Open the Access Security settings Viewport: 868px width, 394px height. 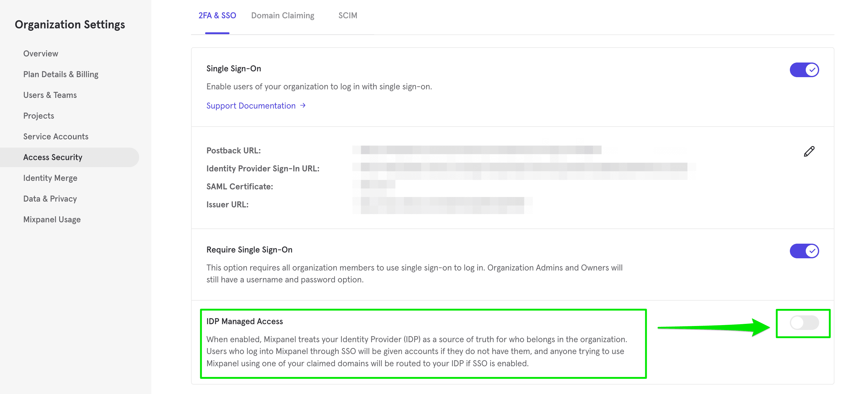coord(52,157)
